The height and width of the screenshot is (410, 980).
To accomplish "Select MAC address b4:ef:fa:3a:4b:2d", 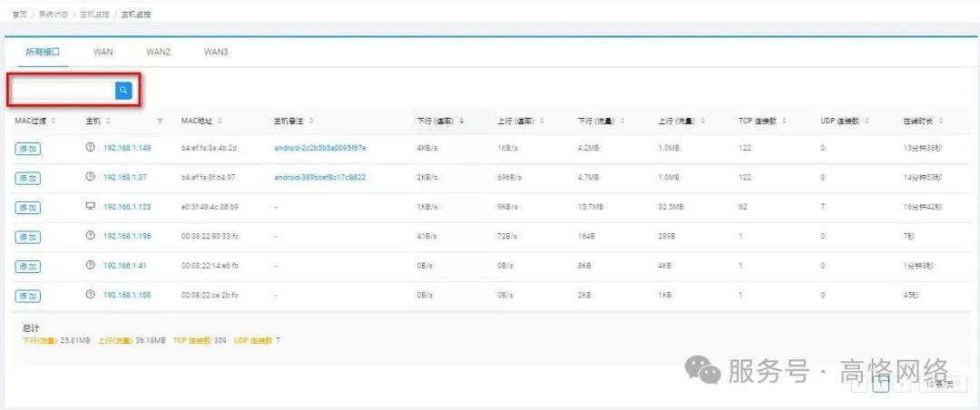I will (210, 148).
